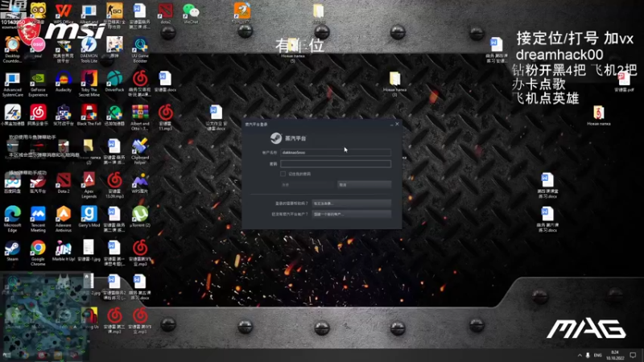The image size is (644, 362).
Task: Open Adaware Antivirus desktop icon
Action: point(64,219)
